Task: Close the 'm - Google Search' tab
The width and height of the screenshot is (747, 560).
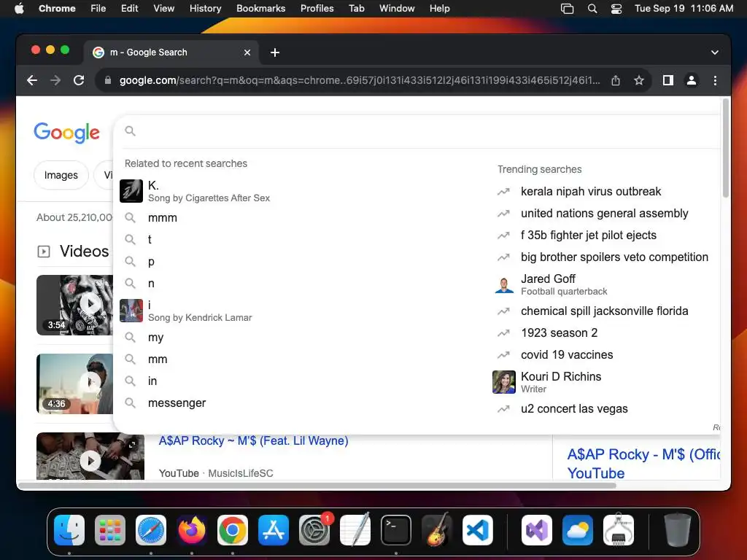Action: pos(247,52)
